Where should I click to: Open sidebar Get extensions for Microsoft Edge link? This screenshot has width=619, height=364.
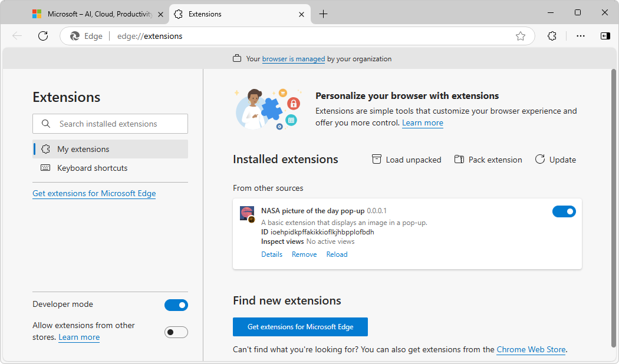pos(94,193)
